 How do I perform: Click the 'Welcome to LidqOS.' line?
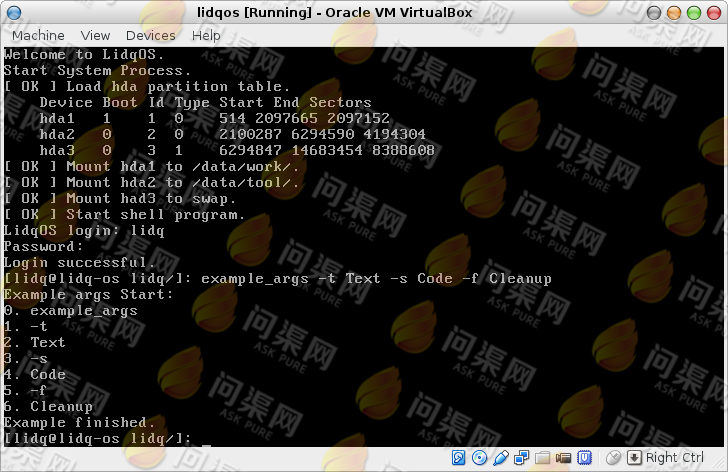[x=84, y=55]
